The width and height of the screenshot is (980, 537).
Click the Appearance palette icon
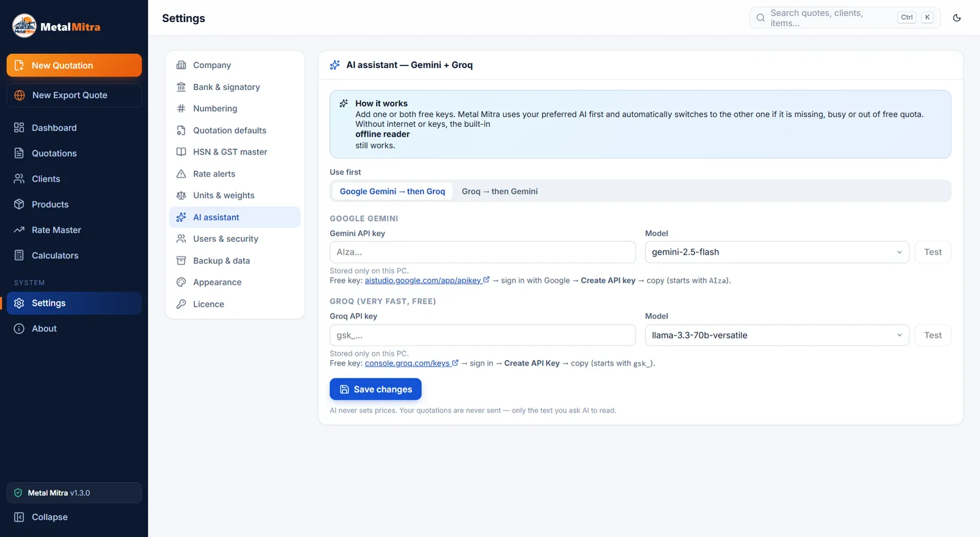181,282
